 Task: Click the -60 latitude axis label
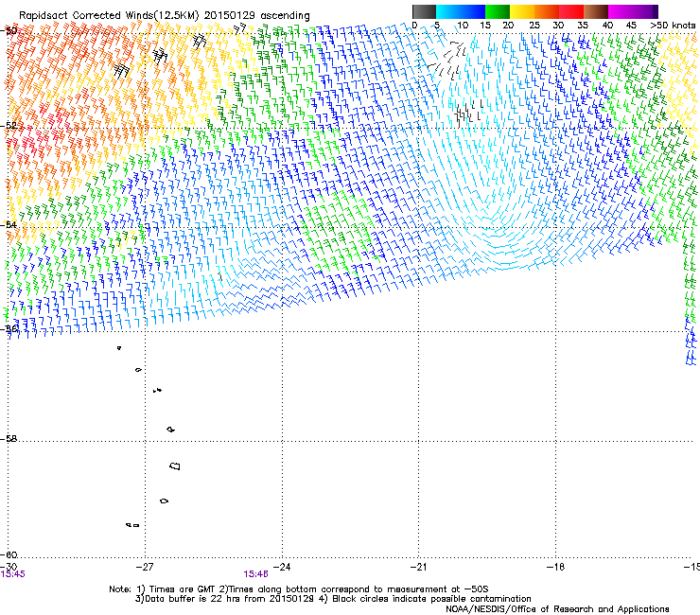(x=9, y=554)
